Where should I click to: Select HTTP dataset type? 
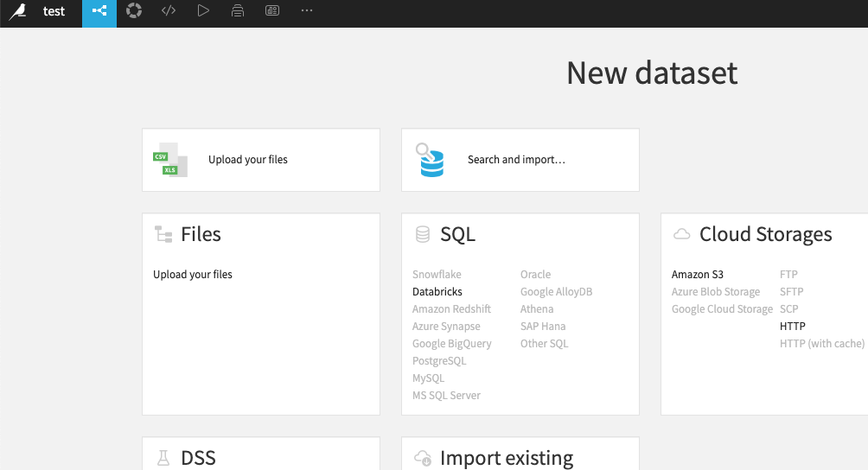pyautogui.click(x=792, y=327)
